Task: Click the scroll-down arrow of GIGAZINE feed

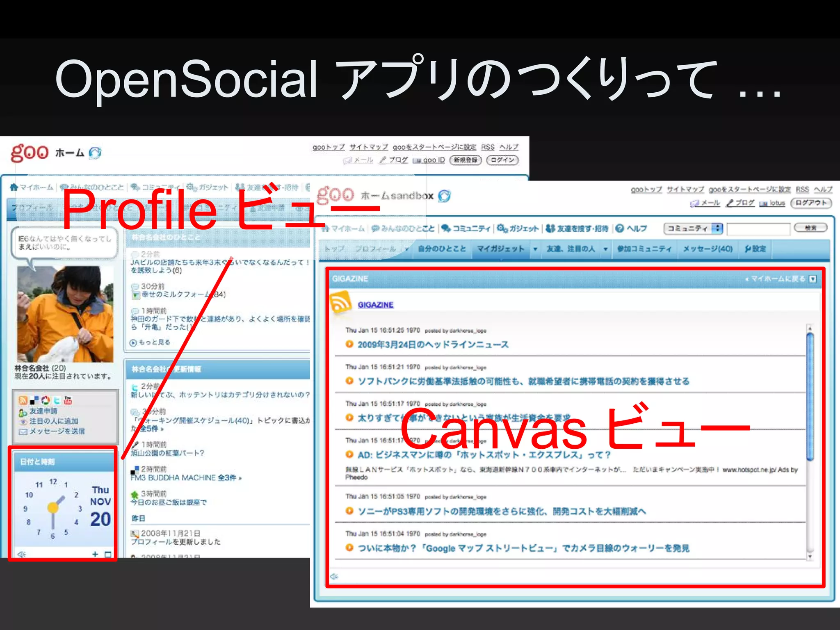Action: coord(810,557)
